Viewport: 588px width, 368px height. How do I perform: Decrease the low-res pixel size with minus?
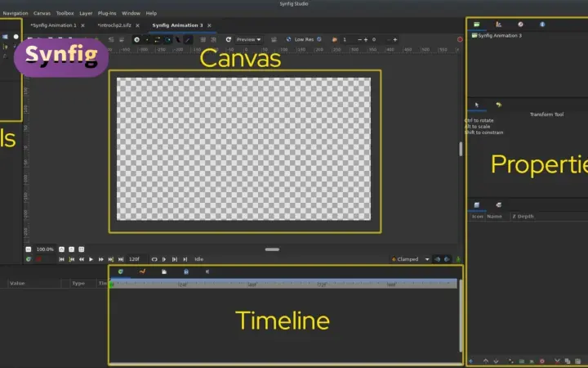360,39
